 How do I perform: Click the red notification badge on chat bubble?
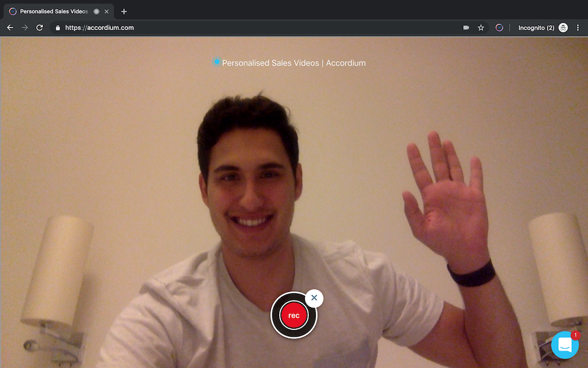[x=575, y=335]
